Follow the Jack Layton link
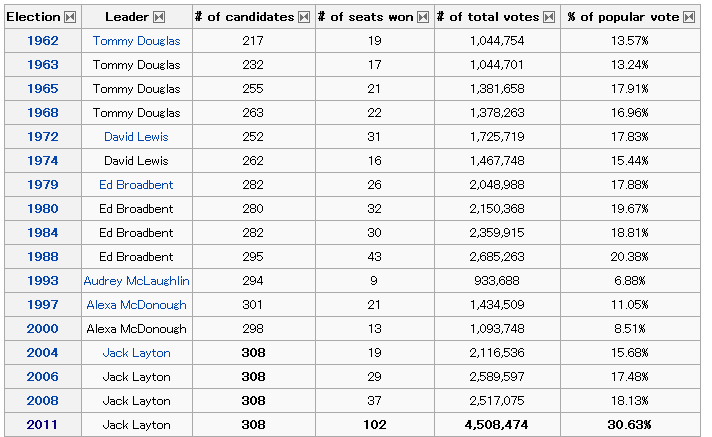The image size is (712, 437). tap(137, 353)
